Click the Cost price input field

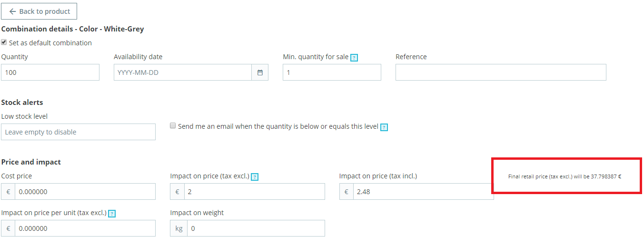tap(85, 192)
